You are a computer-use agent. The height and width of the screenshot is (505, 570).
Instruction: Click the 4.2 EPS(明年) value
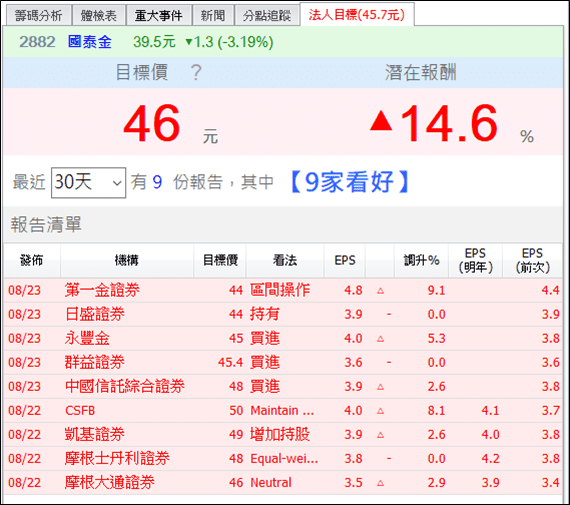pos(490,458)
